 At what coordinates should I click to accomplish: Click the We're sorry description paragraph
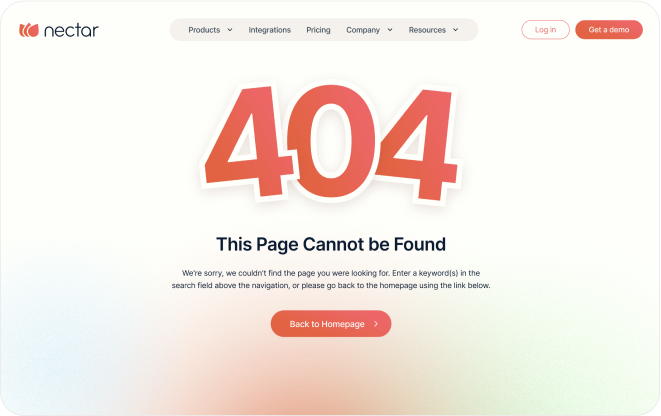coord(331,279)
